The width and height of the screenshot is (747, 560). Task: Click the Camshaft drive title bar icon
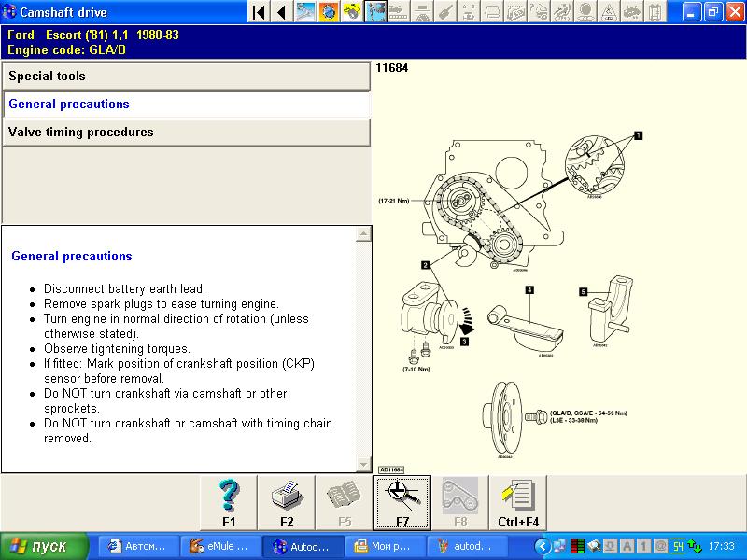pyautogui.click(x=8, y=12)
